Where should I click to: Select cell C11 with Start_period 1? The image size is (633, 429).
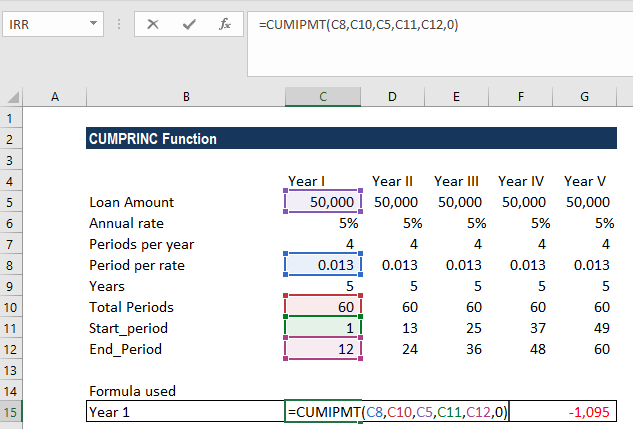[x=323, y=328]
